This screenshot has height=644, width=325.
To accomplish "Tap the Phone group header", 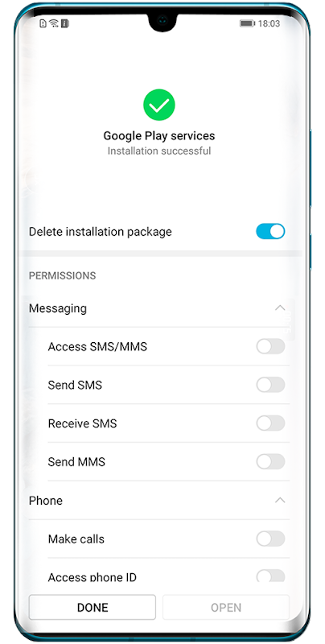I will click(x=158, y=500).
